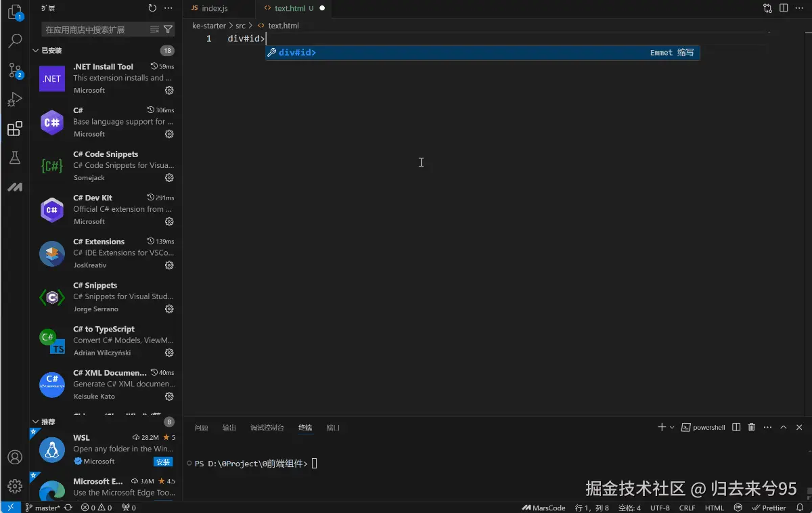Open the Extensions view icon
The width and height of the screenshot is (812, 513).
click(x=15, y=129)
